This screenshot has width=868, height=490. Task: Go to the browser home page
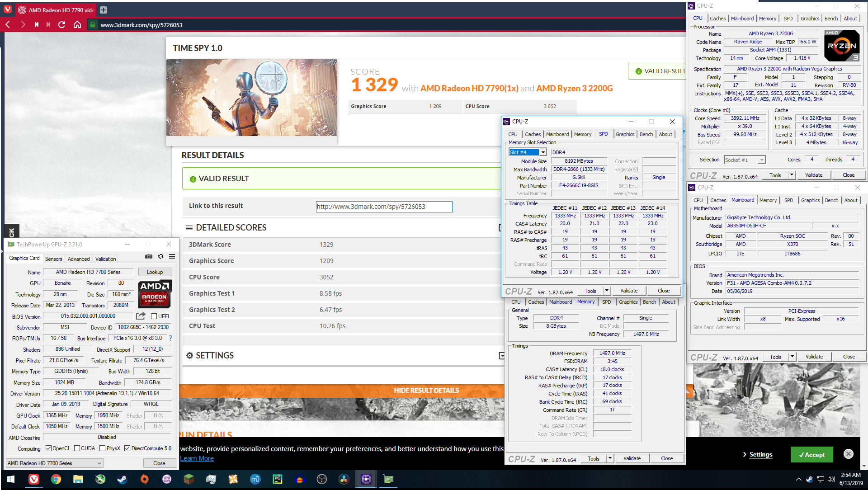point(77,24)
